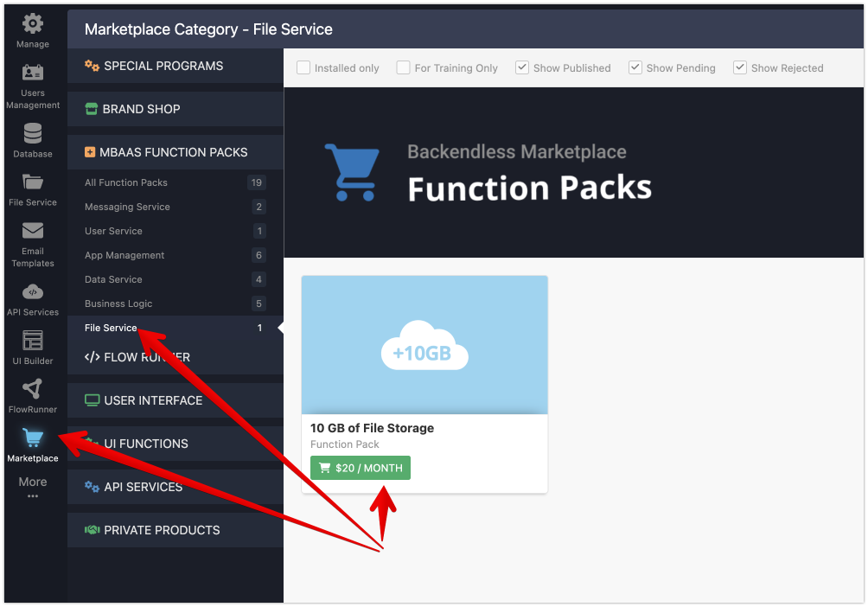Click the Private Products handshake icon
Screen dimensions: 868x607
point(92,530)
